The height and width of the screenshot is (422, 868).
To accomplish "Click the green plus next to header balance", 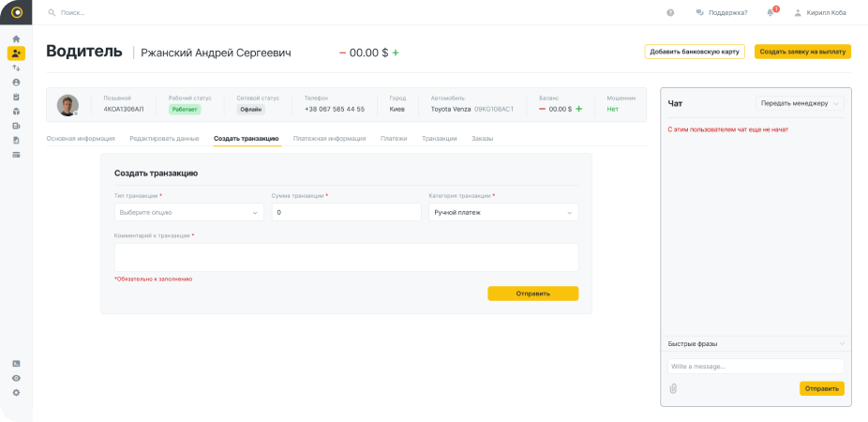I will point(396,53).
